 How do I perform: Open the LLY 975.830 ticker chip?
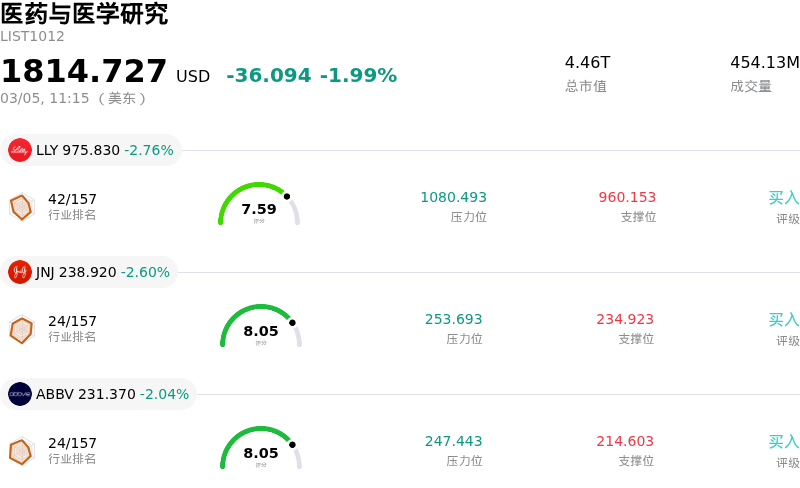point(91,150)
